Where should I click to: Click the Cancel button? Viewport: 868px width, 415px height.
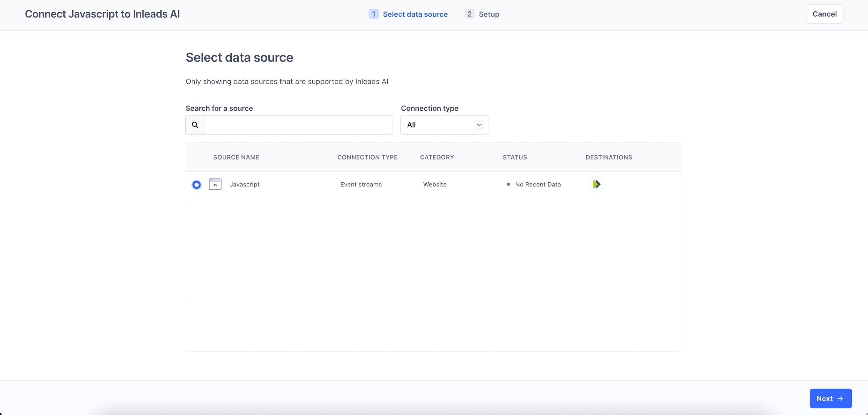click(x=824, y=14)
